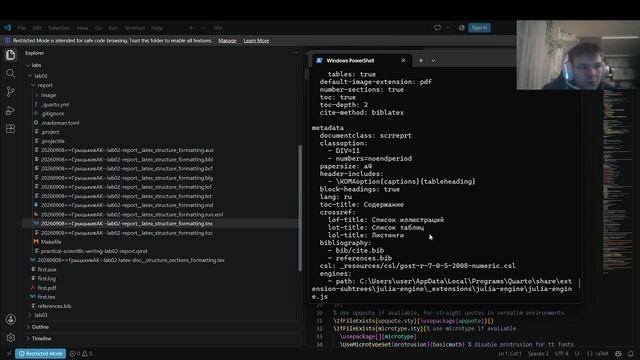The image size is (640, 360).
Task: Expand the Outline section
Action: pos(40,327)
